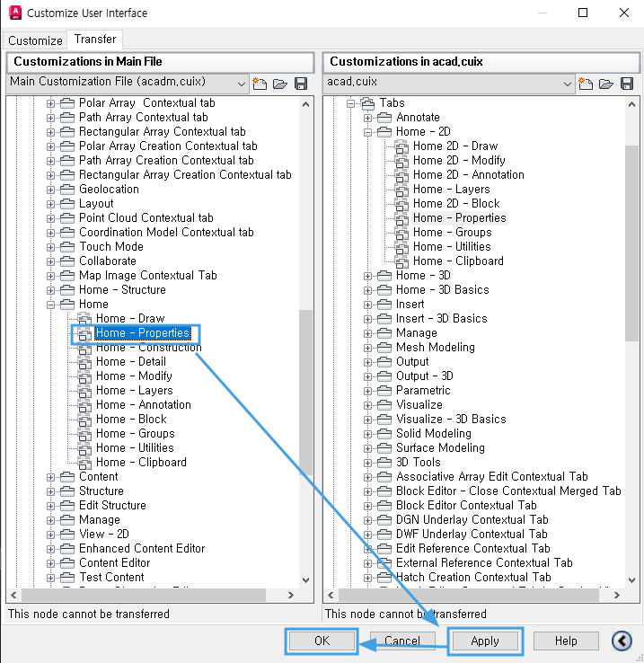This screenshot has height=663, width=644.
Task: Select Home - Utilities in Main File tree
Action: click(x=135, y=447)
